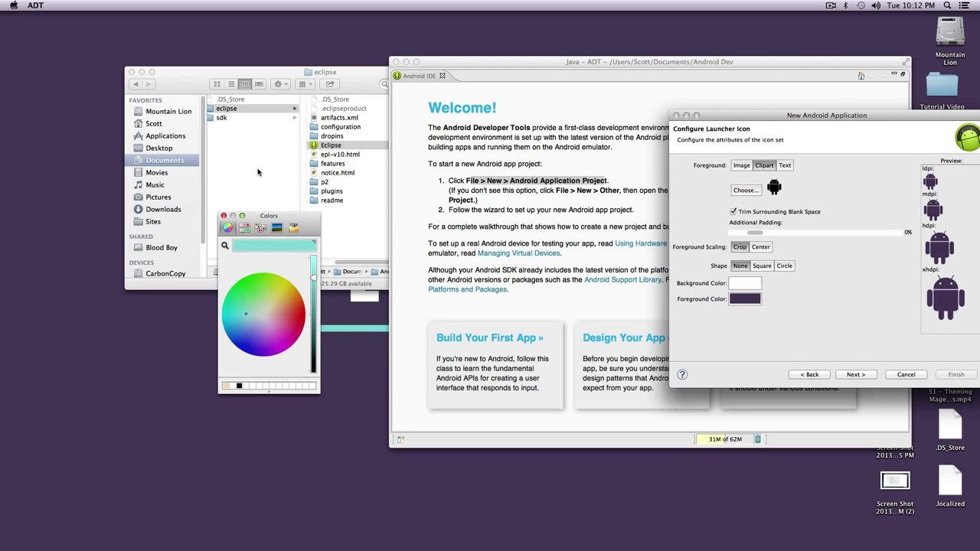Open Downloads in Finder sidebar
Viewport: 980px width, 551px height.
(163, 209)
